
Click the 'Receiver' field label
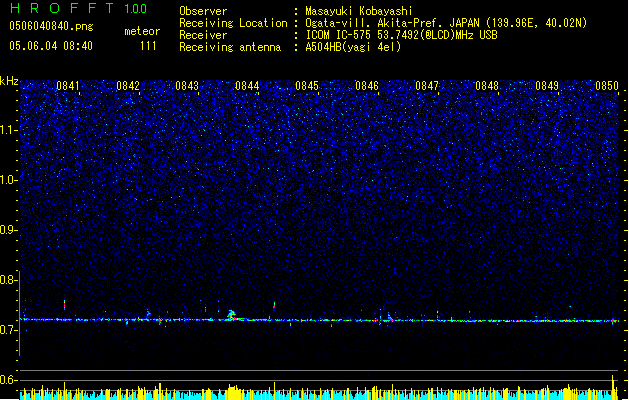(x=203, y=35)
